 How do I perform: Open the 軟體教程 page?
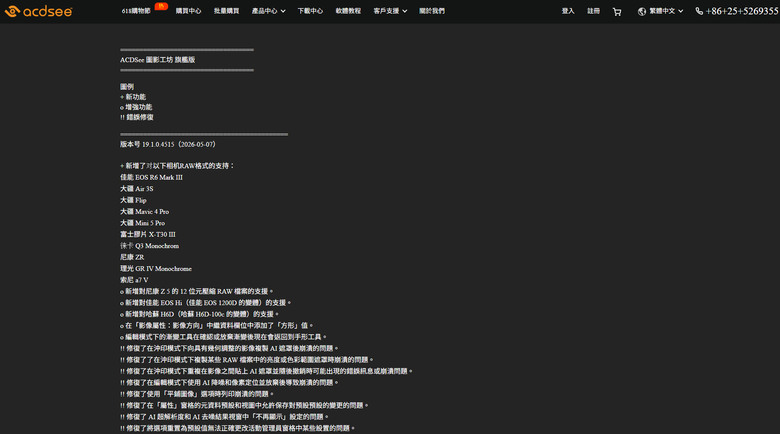348,11
